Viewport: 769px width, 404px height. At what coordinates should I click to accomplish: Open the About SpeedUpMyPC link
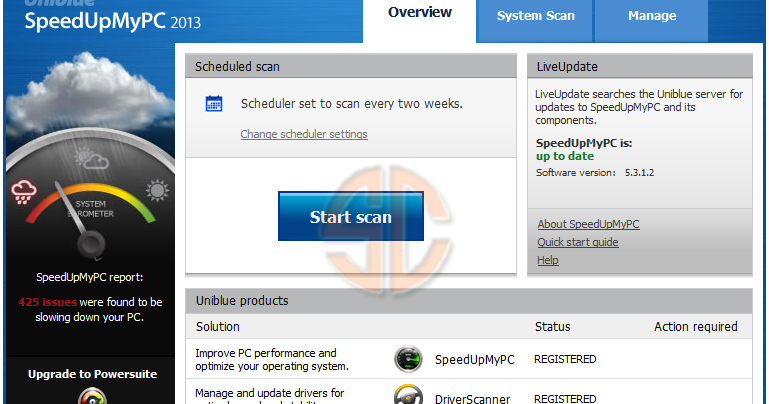(x=588, y=224)
